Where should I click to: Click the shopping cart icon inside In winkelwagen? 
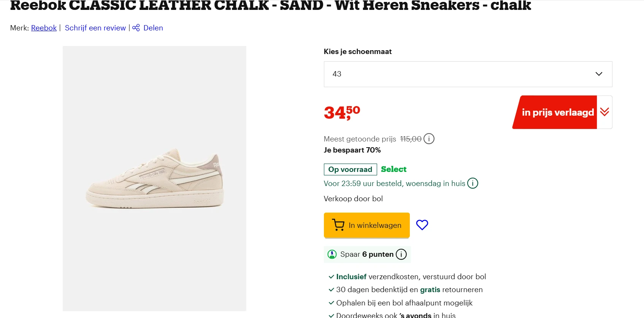(x=338, y=225)
